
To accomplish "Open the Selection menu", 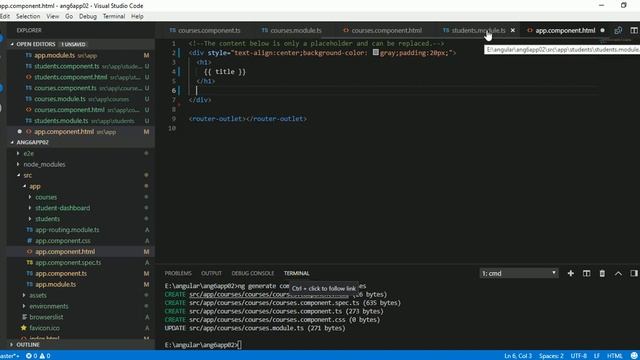I will (x=28, y=16).
